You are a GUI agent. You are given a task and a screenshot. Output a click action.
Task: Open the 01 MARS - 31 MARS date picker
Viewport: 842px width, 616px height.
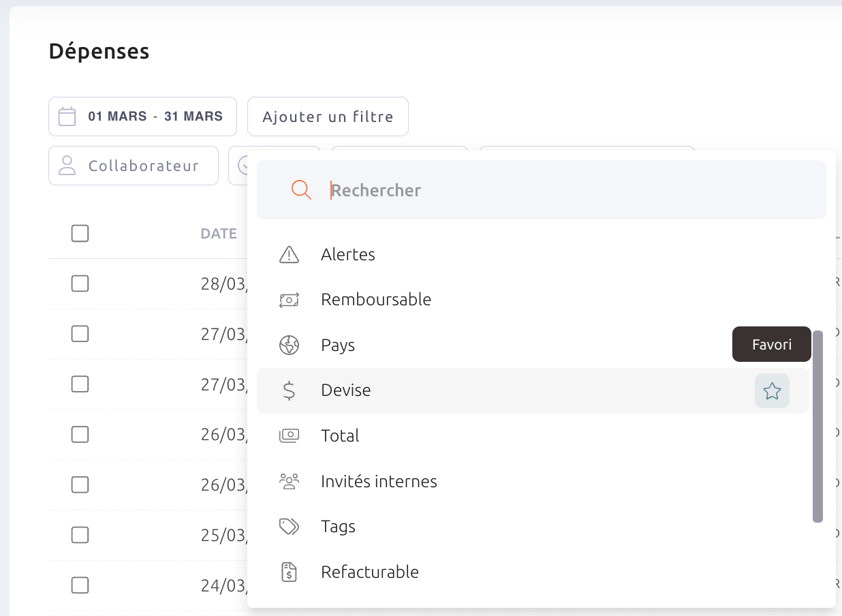pos(142,117)
